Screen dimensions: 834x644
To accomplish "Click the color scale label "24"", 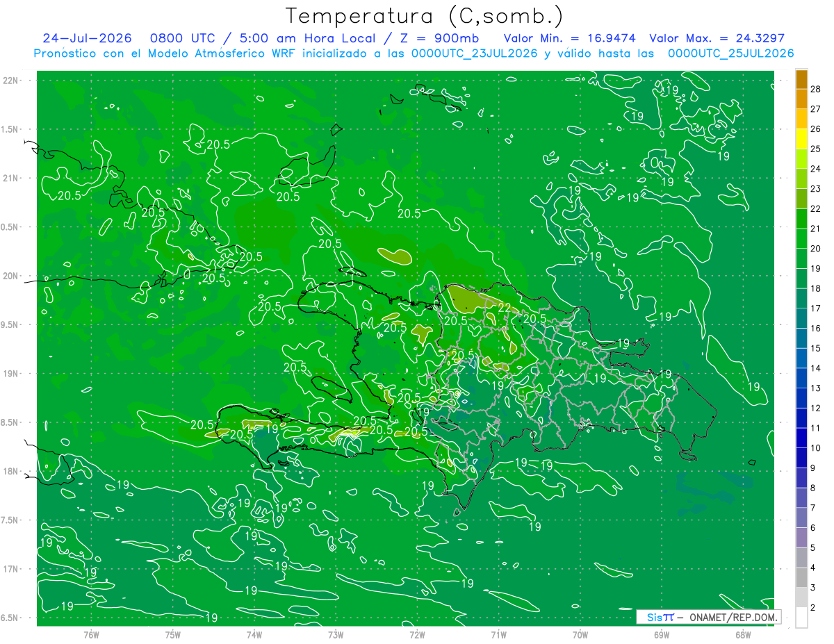I will point(815,169).
